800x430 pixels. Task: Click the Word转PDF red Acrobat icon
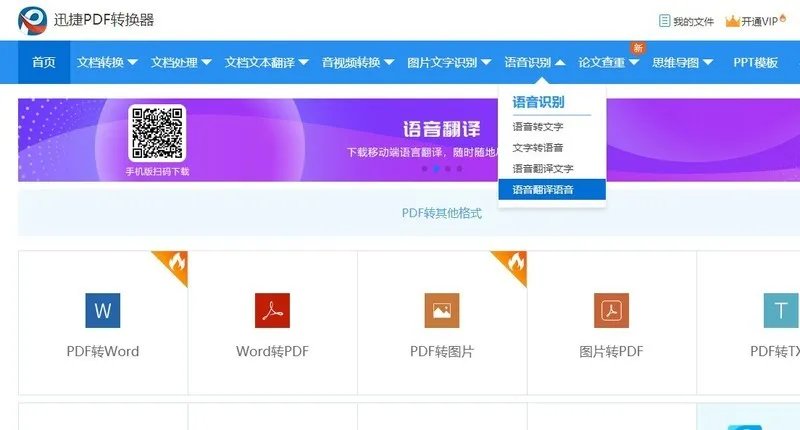click(x=272, y=310)
